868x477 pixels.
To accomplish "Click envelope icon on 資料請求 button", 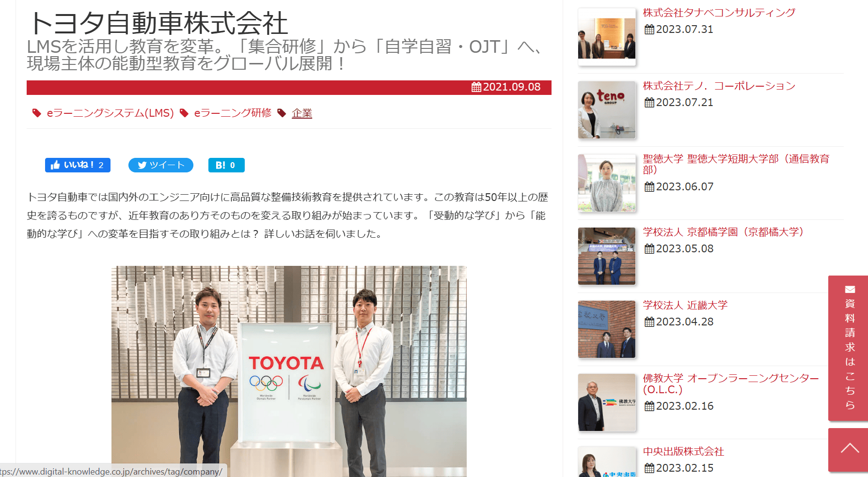I will (x=850, y=290).
